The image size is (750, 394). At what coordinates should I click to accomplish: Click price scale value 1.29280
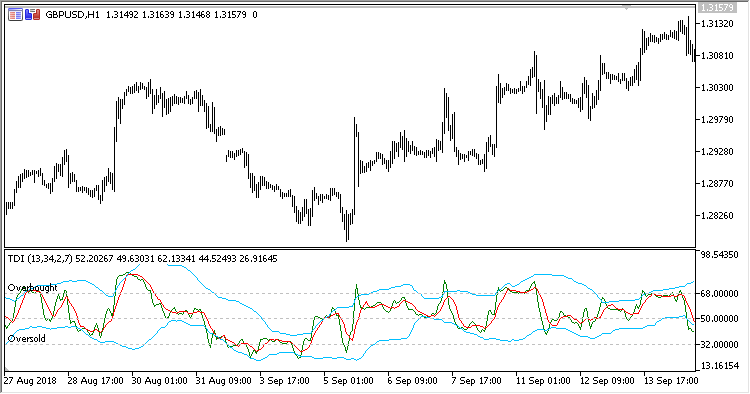717,152
